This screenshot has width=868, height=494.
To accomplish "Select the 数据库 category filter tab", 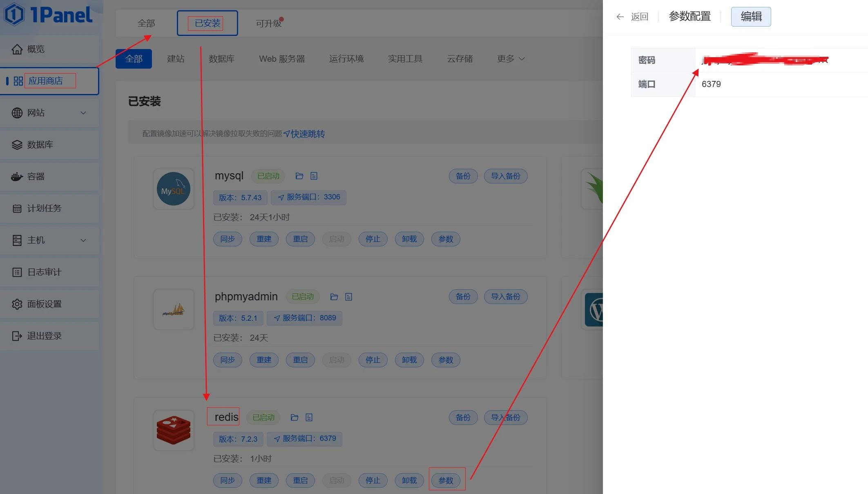I will pyautogui.click(x=221, y=59).
